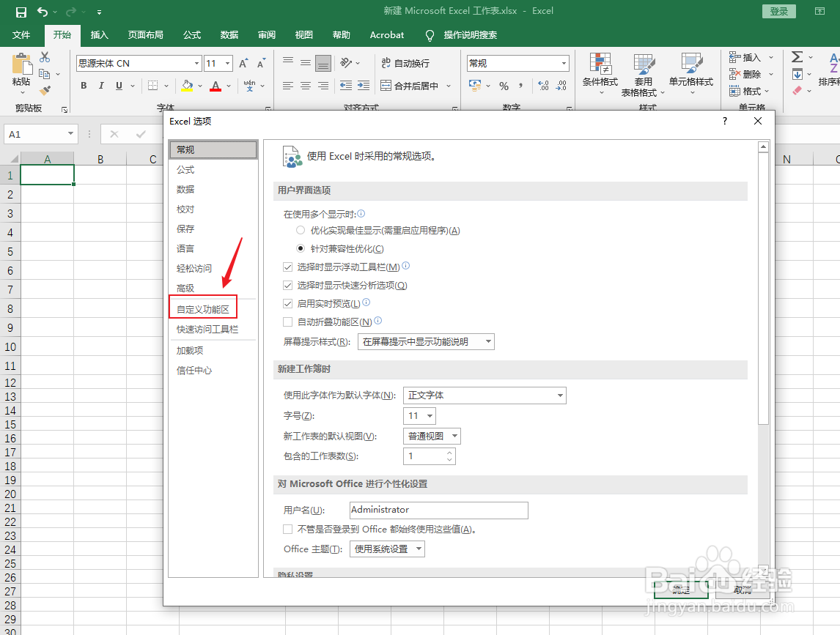Increase font size

click(x=243, y=63)
